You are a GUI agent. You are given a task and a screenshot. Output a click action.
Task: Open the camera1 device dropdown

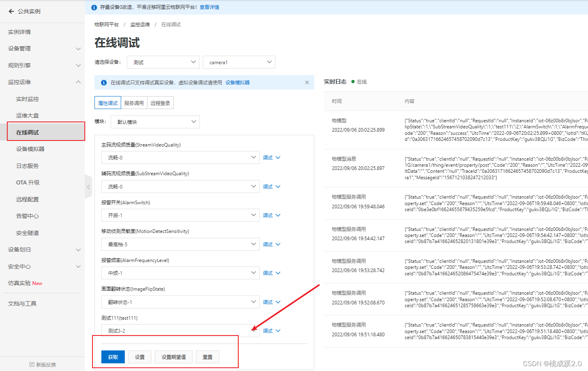(x=239, y=62)
